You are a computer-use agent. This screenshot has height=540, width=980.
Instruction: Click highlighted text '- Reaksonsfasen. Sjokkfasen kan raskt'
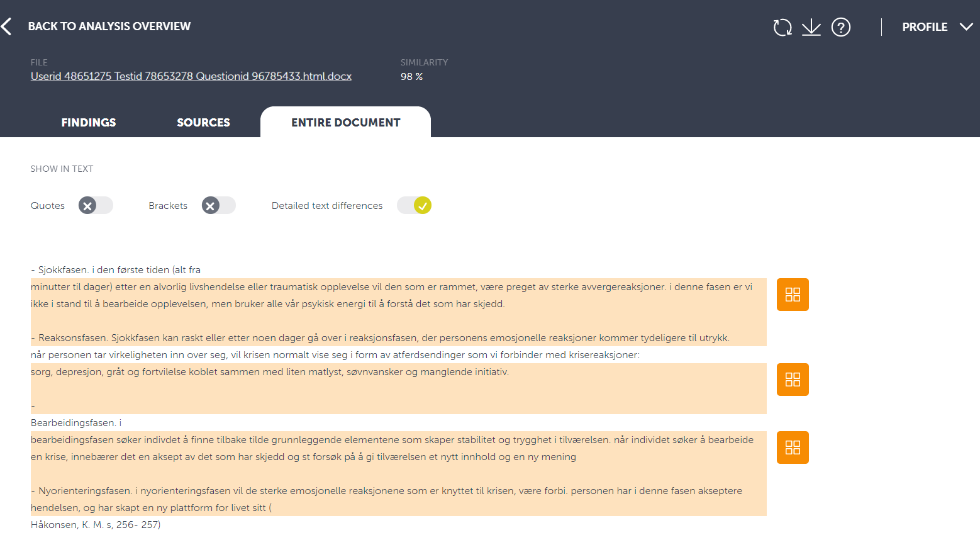coord(380,338)
